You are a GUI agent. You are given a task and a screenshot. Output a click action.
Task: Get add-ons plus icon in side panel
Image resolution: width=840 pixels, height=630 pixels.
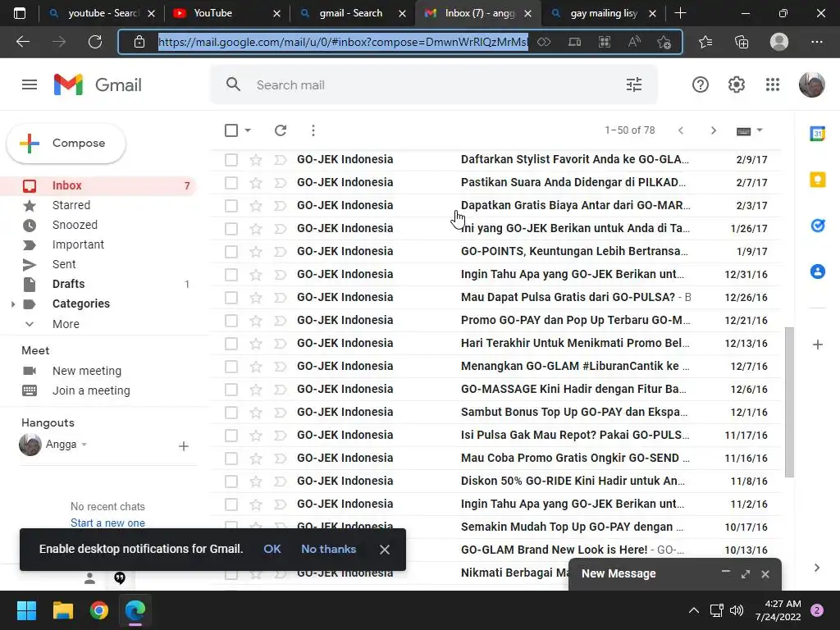pos(818,345)
